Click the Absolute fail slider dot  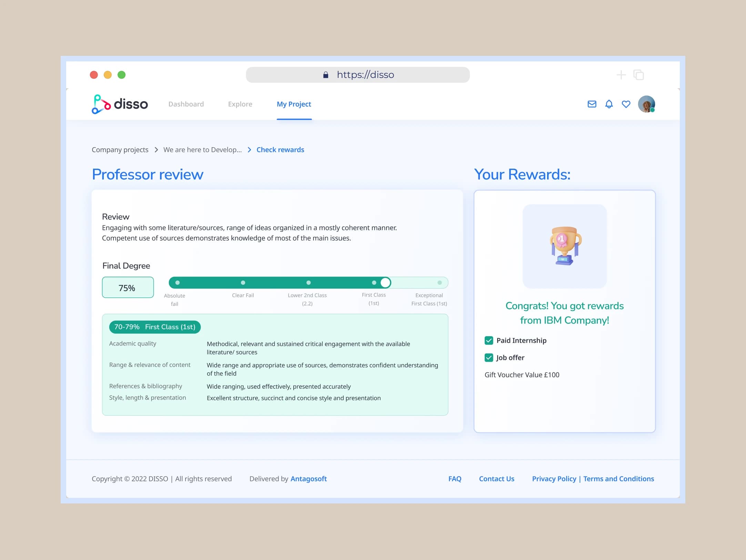coord(178,283)
